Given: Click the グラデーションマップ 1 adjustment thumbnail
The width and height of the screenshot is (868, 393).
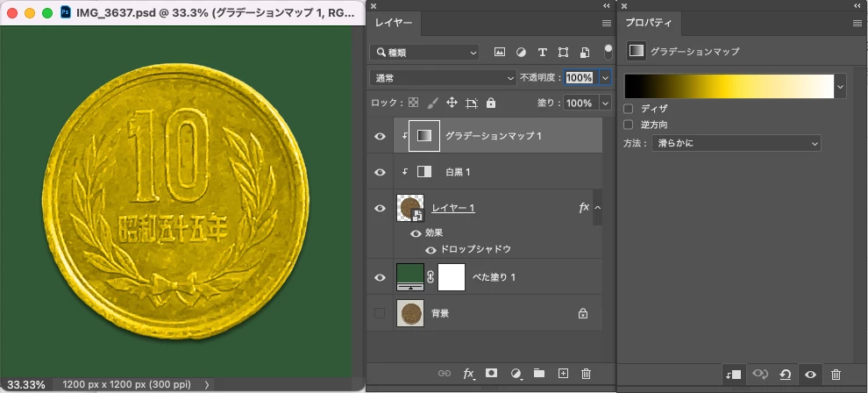Looking at the screenshot, I should pos(424,136).
